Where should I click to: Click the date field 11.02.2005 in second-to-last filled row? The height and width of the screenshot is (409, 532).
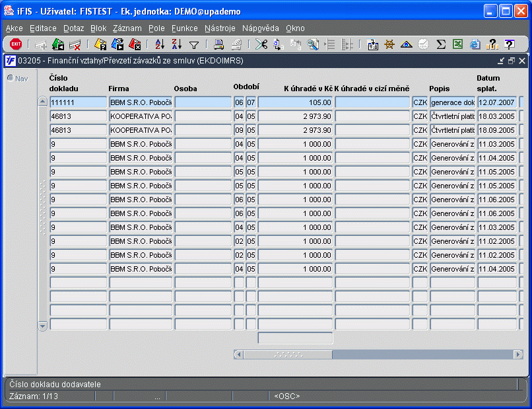point(497,255)
